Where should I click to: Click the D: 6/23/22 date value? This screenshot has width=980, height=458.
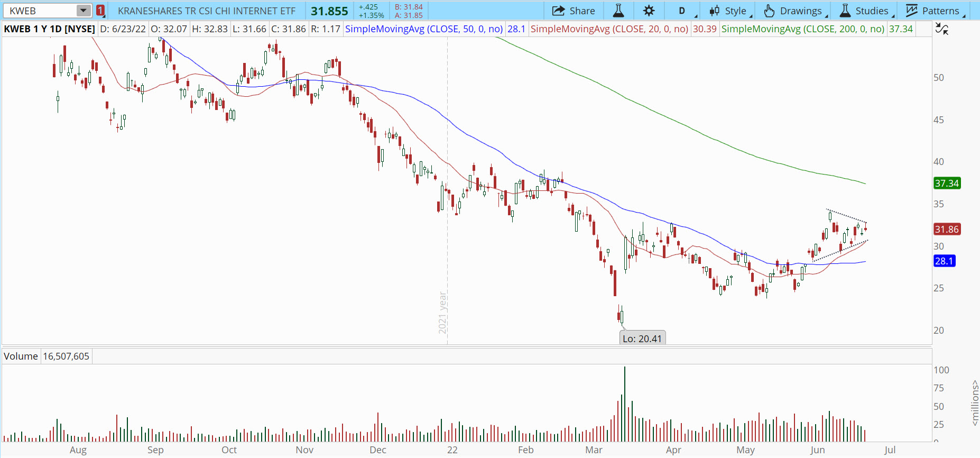[123, 29]
